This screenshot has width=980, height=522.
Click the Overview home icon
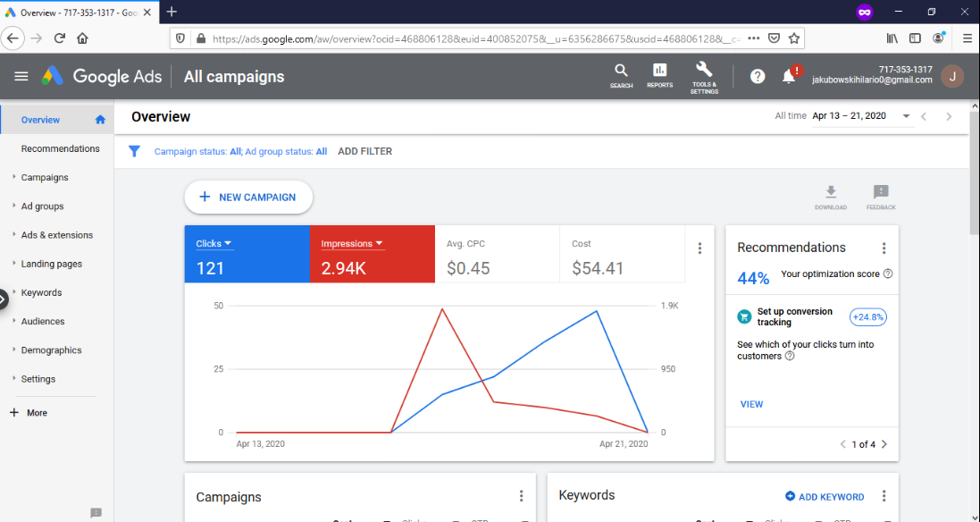click(100, 120)
